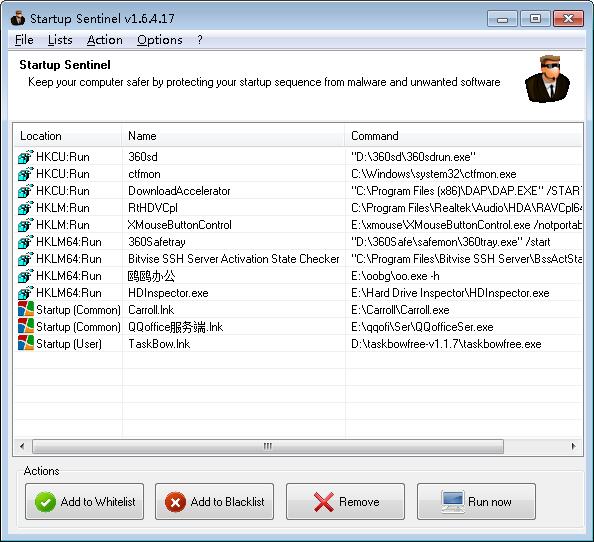
Task: Click the registry icon beside 鸥鸥办公
Action: [26, 276]
